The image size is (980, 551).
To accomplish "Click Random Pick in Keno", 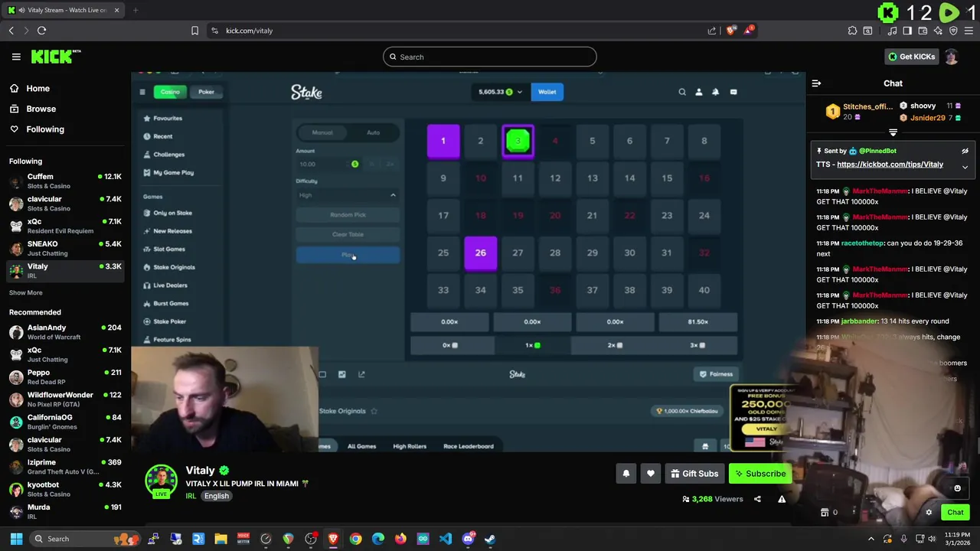I will (x=348, y=215).
